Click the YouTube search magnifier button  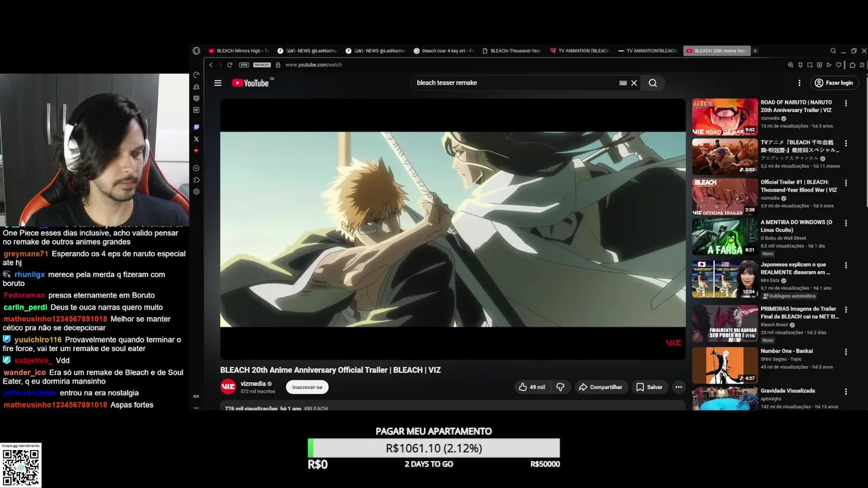pyautogui.click(x=652, y=83)
